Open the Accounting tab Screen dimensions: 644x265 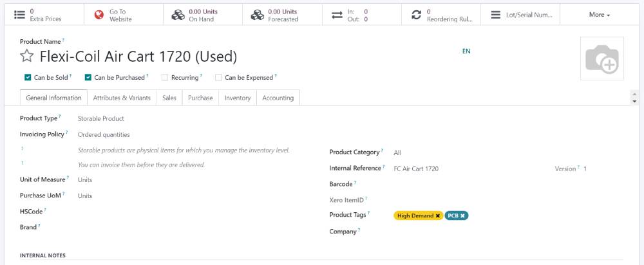278,98
